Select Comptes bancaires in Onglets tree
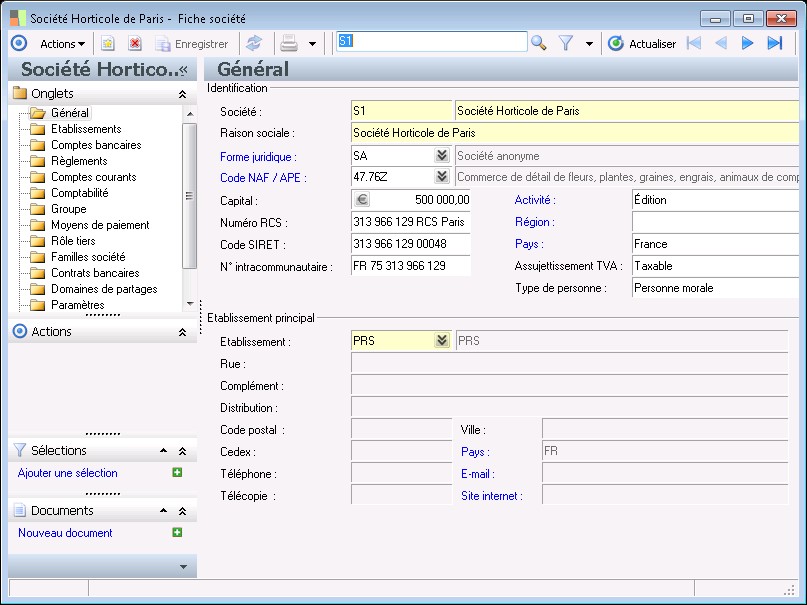This screenshot has height=605, width=807. (96, 145)
